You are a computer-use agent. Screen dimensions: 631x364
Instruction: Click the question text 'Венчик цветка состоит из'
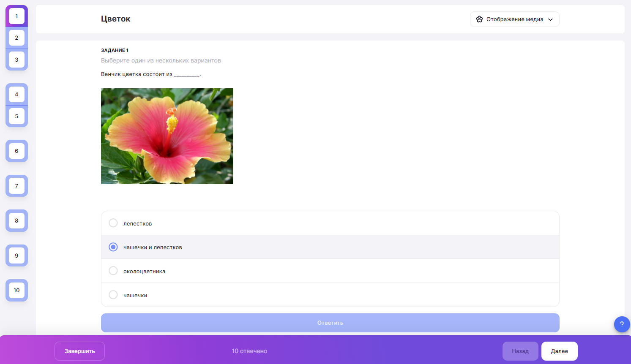click(137, 74)
